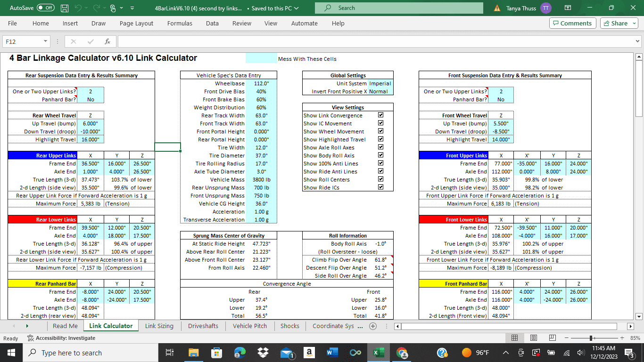Toggle Show Highlighted Travel checkbox

pyautogui.click(x=381, y=139)
